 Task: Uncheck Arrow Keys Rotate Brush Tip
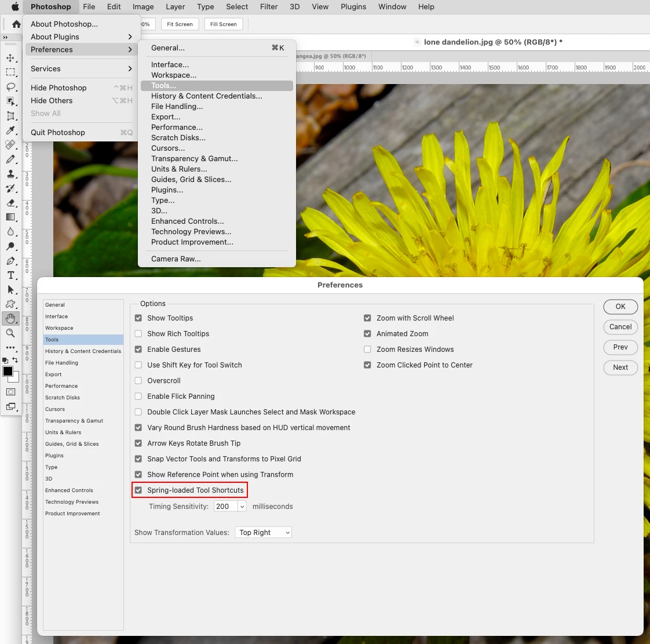(138, 443)
